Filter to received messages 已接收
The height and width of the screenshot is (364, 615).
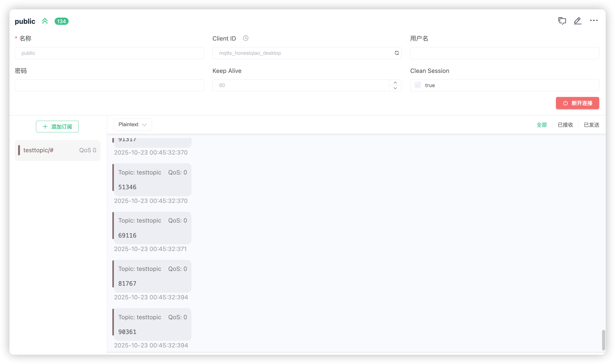[565, 125]
